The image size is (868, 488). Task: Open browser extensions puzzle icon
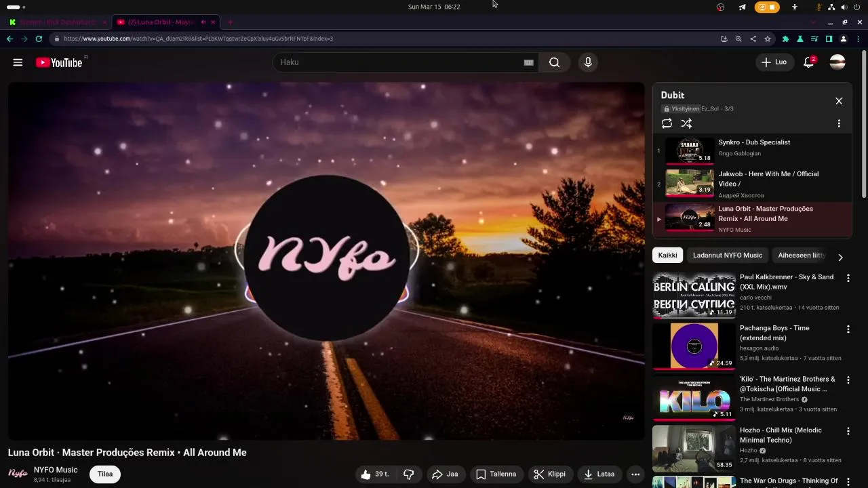786,39
